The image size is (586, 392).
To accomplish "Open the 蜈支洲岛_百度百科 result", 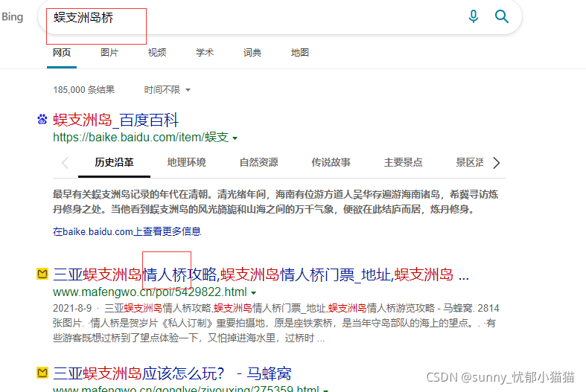I will (116, 121).
